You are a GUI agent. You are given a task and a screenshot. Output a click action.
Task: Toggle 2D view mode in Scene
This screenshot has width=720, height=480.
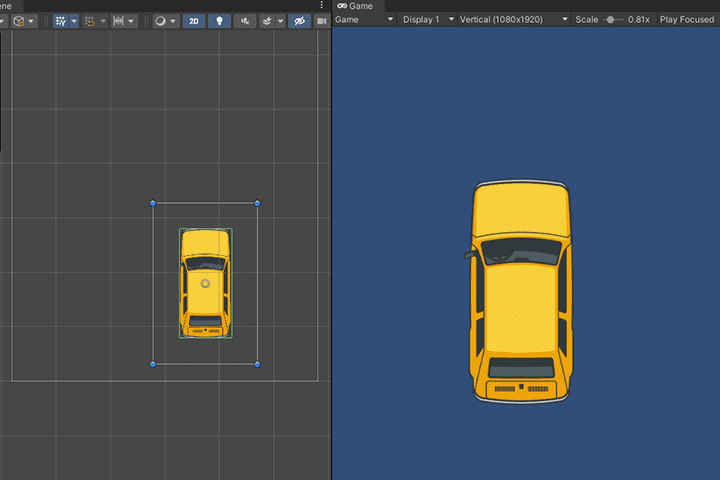tap(194, 21)
